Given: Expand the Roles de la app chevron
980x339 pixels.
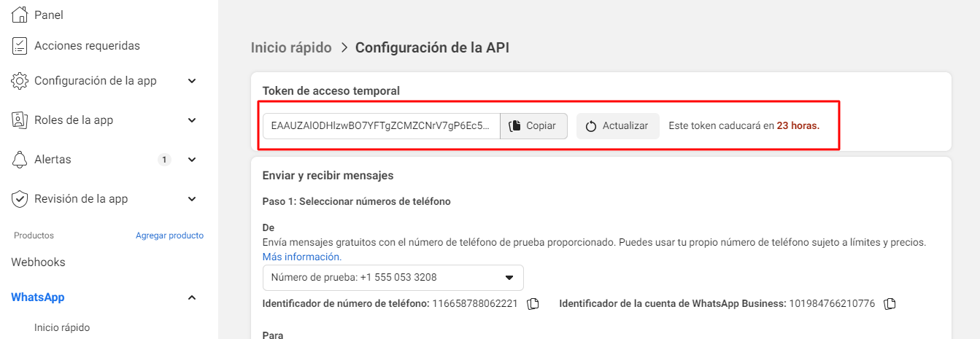Looking at the screenshot, I should coord(192,120).
